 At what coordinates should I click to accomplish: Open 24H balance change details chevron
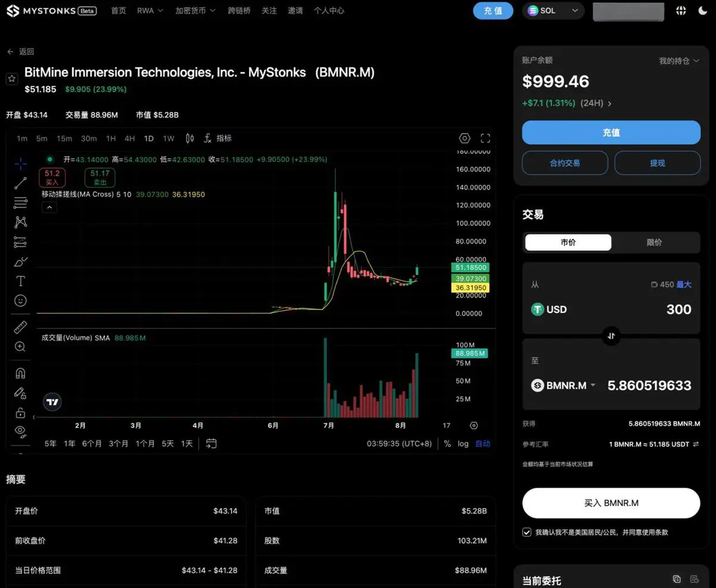click(609, 104)
